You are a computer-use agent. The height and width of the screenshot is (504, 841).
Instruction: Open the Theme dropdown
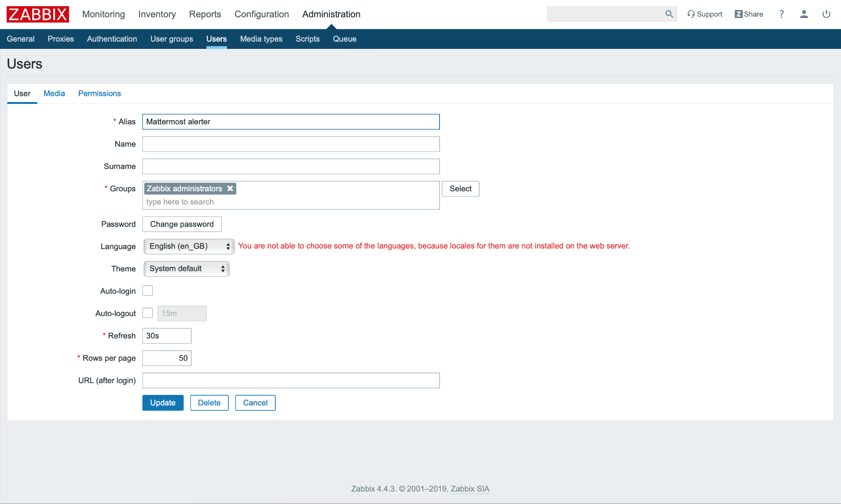point(187,269)
